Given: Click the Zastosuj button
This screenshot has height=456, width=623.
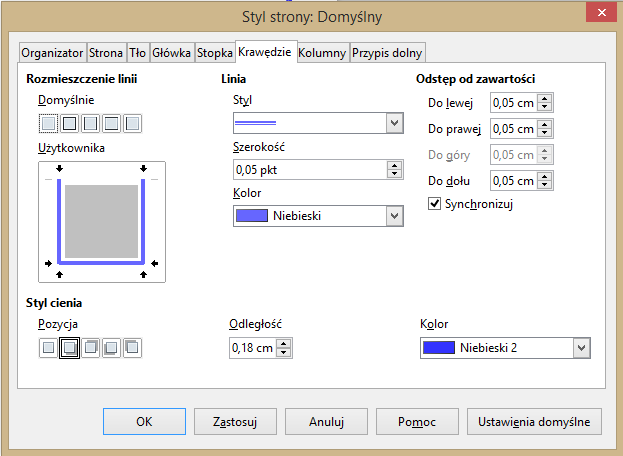Looking at the screenshot, I should pyautogui.click(x=235, y=421).
